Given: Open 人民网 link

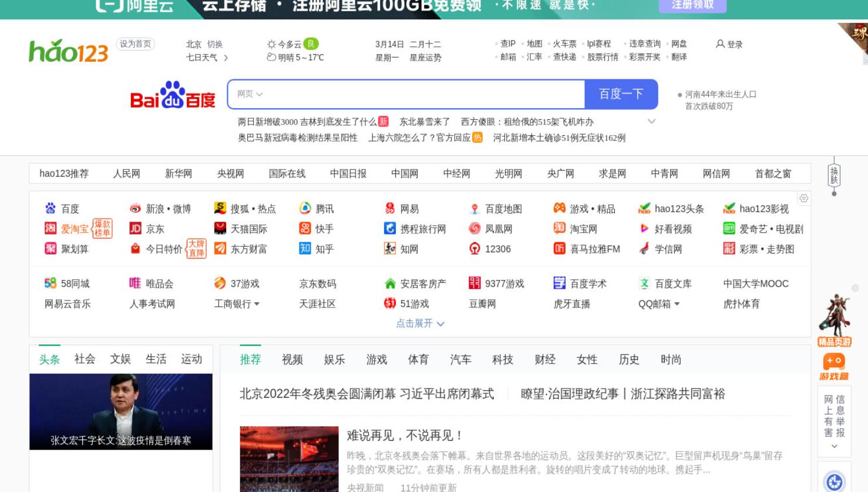Looking at the screenshot, I should pyautogui.click(x=127, y=173).
